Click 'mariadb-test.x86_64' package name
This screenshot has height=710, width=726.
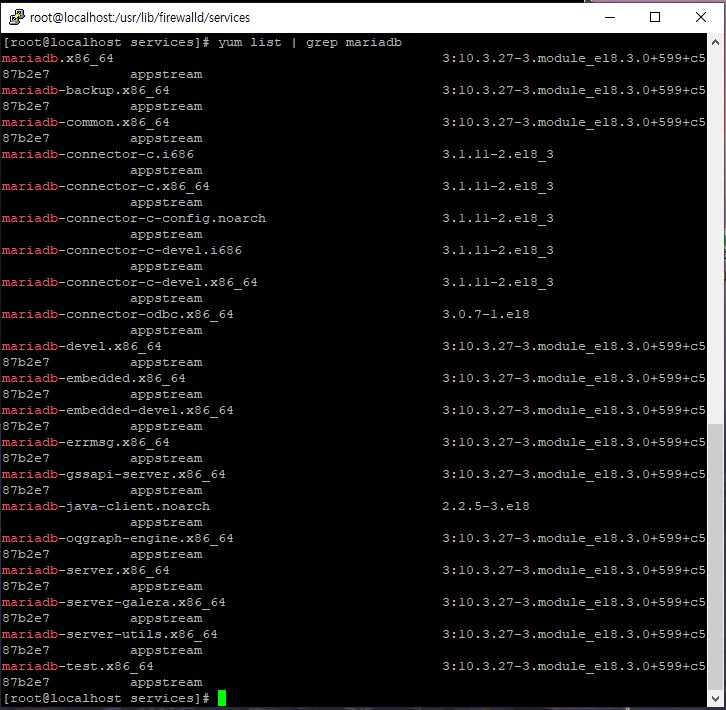78,666
